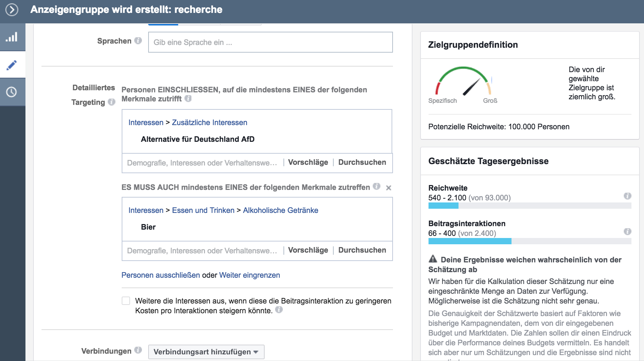Open the Verbindungsart hinzufügen dropdown
This screenshot has height=361, width=644.
[206, 352]
